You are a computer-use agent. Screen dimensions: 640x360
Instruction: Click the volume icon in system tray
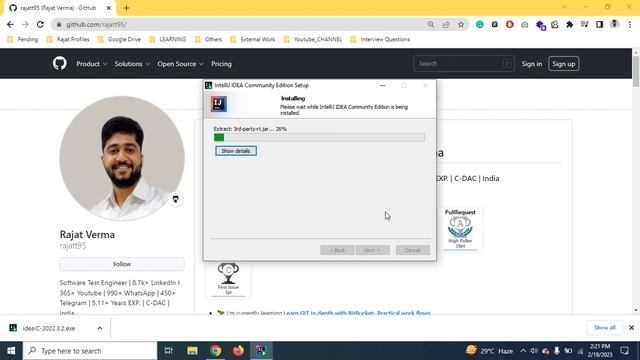[x=534, y=351]
